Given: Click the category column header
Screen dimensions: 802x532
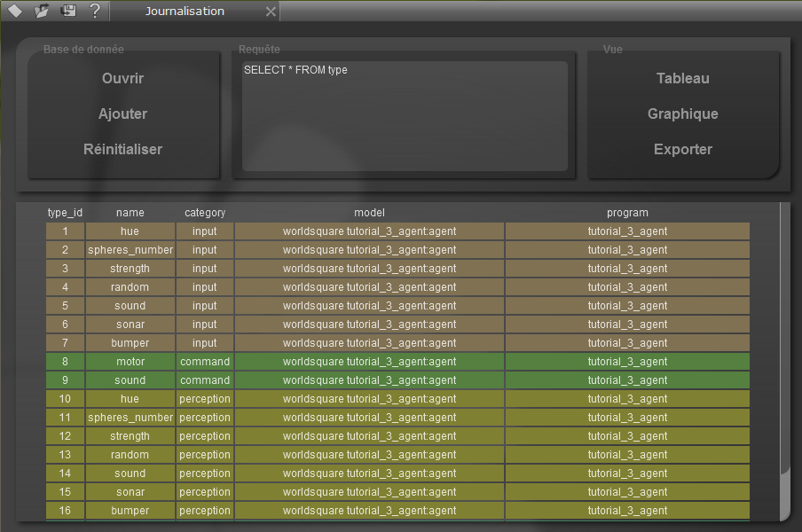Looking at the screenshot, I should tap(205, 213).
